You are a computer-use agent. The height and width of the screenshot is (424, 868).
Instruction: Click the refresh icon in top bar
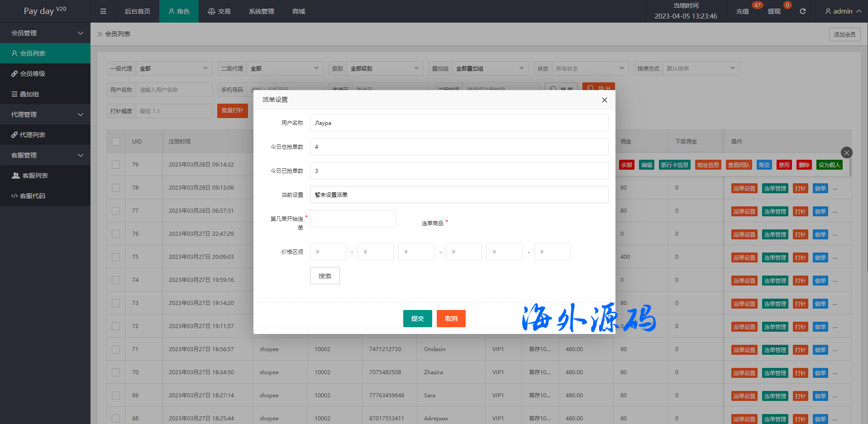[802, 11]
